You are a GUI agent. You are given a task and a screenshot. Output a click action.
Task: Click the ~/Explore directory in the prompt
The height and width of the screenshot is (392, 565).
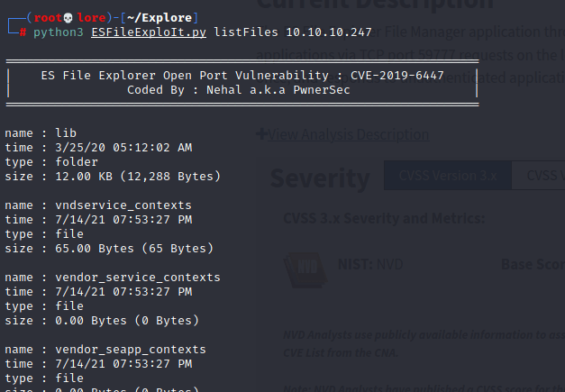point(159,18)
